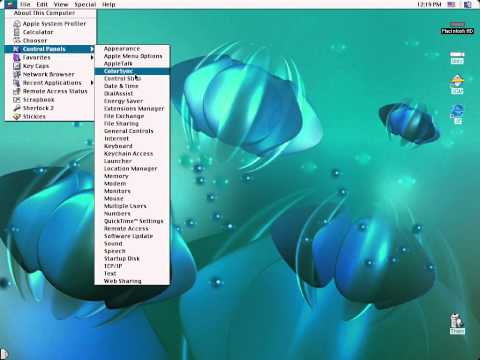Screen dimensions: 480x360
Task: Open Keychain Access
Action: (x=132, y=153)
